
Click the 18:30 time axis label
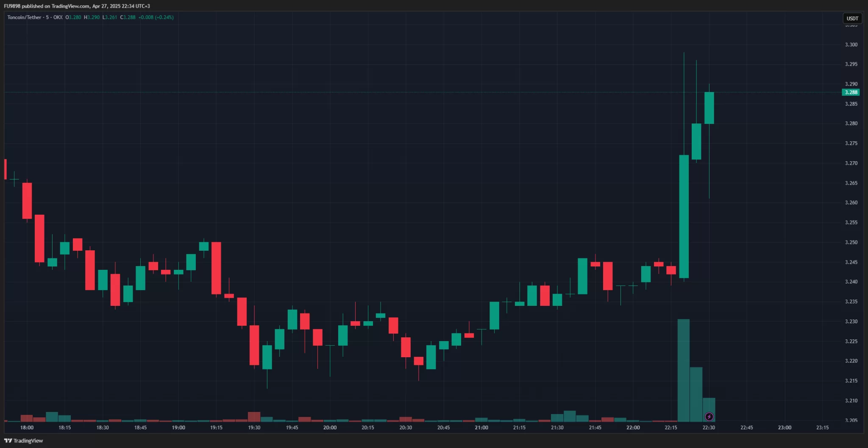pyautogui.click(x=103, y=428)
